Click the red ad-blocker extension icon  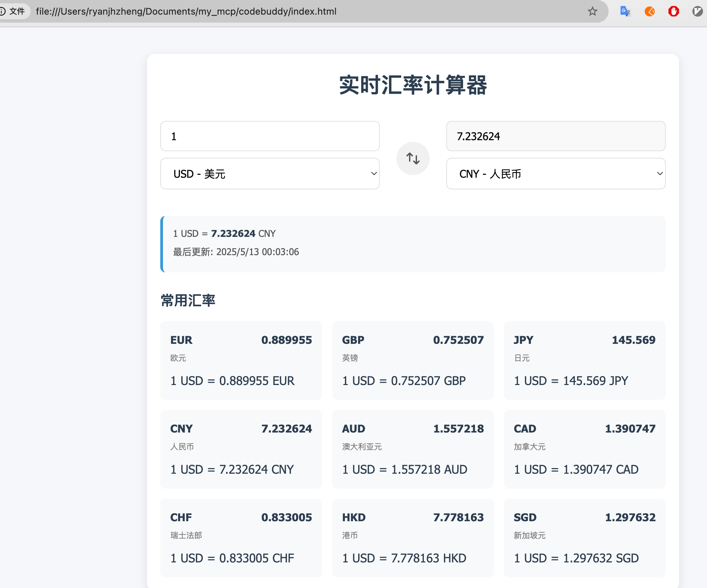[x=674, y=11]
